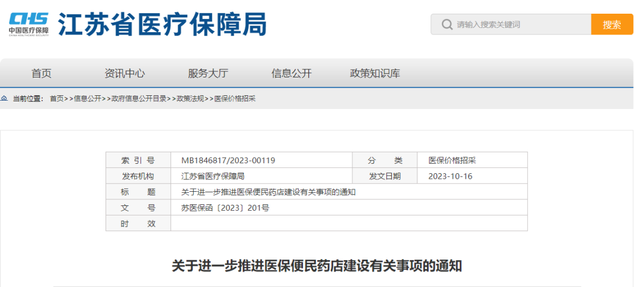Select the publisher cell 江苏省医疗保障局

(213, 176)
